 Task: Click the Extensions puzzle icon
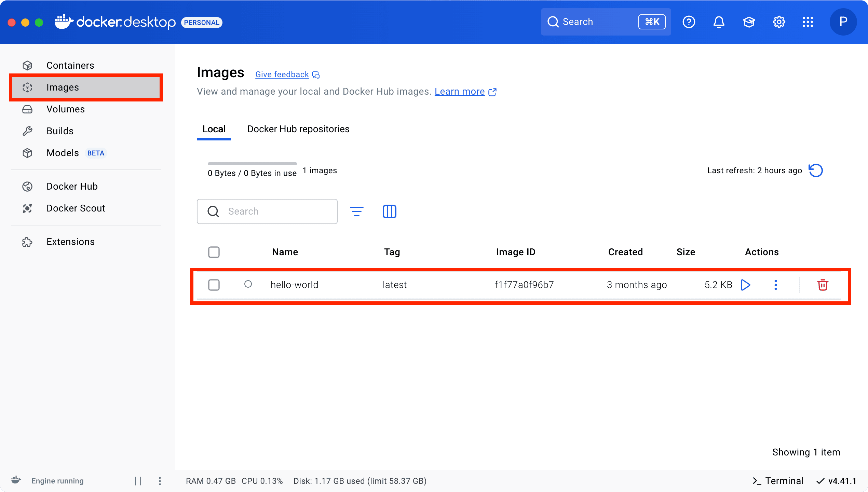[x=27, y=242]
